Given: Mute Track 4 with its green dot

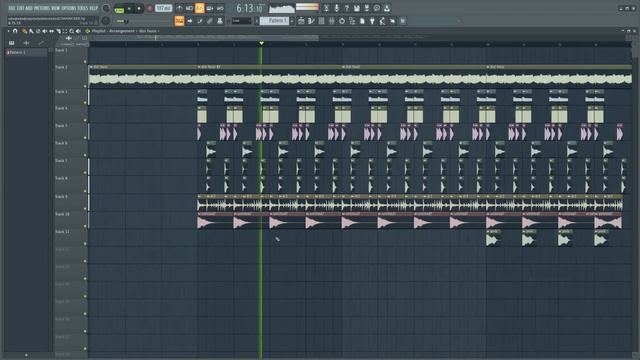Looking at the screenshot, I should [x=85, y=120].
